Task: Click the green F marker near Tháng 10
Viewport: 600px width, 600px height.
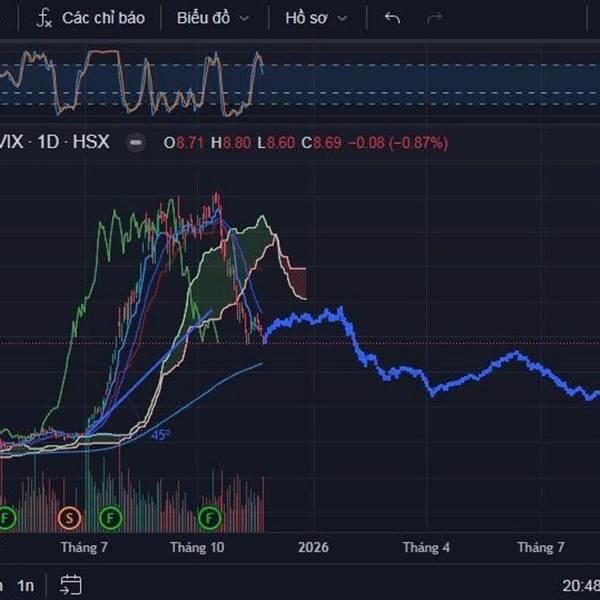Action: coord(209,518)
